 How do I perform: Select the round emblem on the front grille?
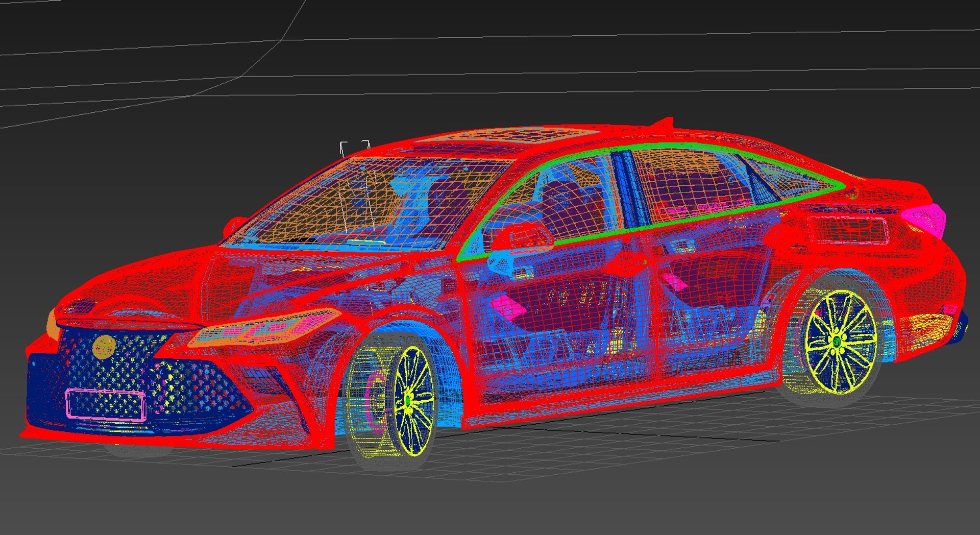pyautogui.click(x=104, y=347)
